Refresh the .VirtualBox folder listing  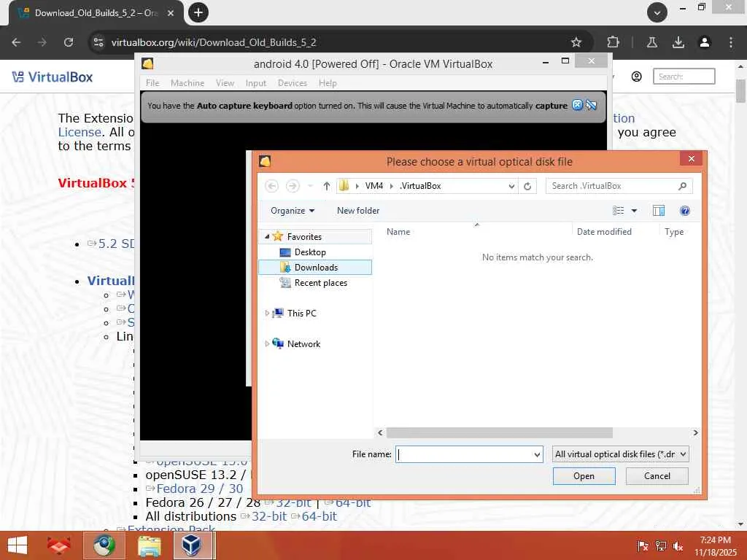click(527, 186)
